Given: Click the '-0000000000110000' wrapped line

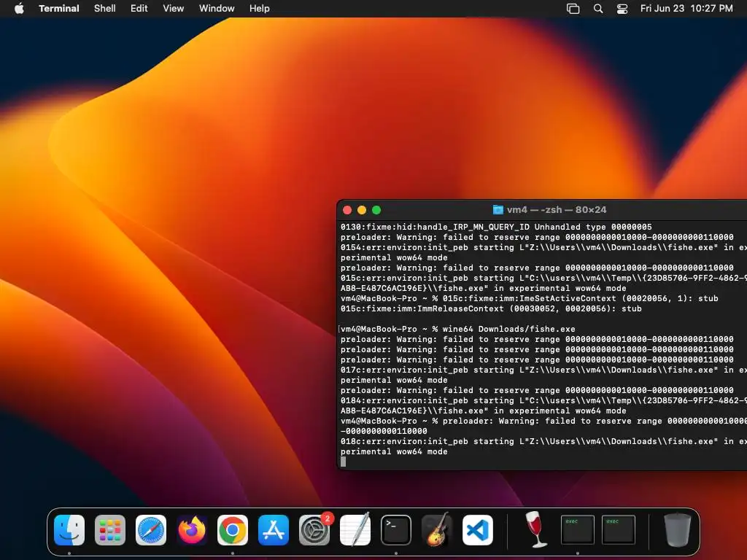Looking at the screenshot, I should [x=384, y=431].
